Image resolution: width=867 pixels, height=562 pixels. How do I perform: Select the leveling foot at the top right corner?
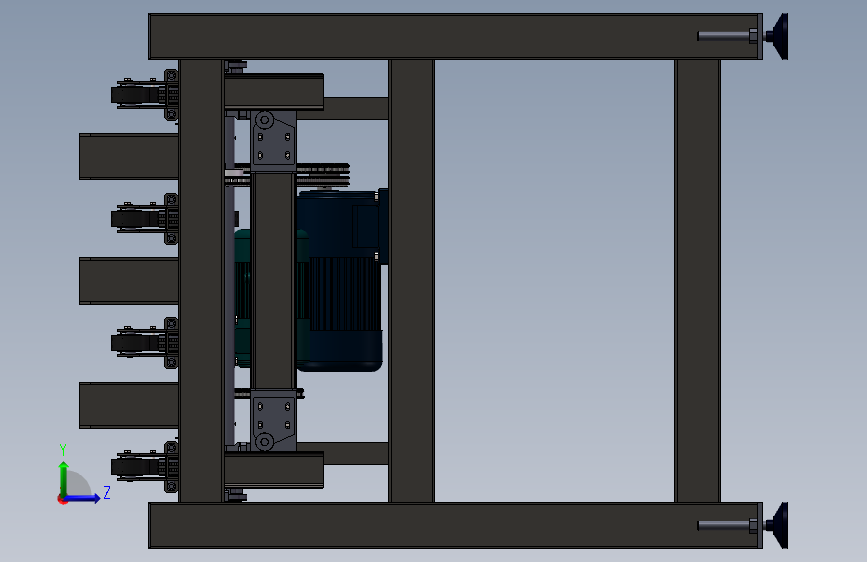point(776,37)
